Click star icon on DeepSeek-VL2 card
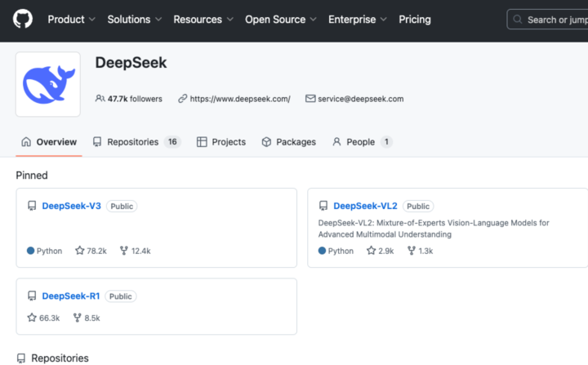588x365 pixels. click(372, 251)
